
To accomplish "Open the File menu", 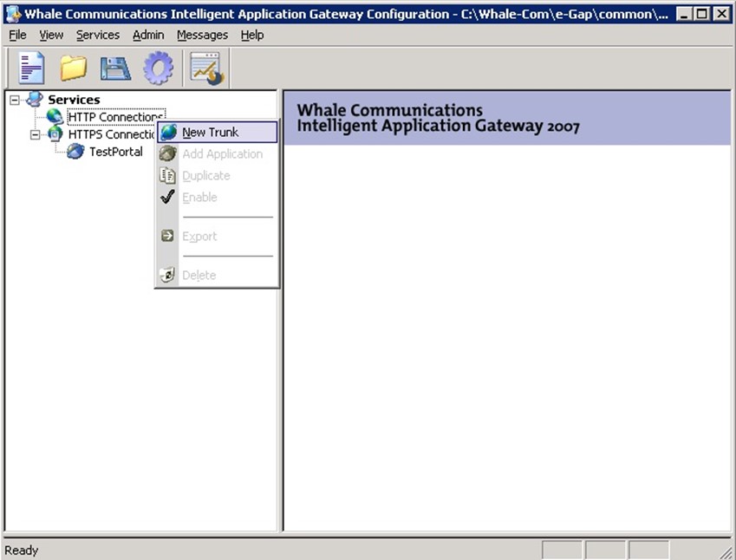I will 17,35.
